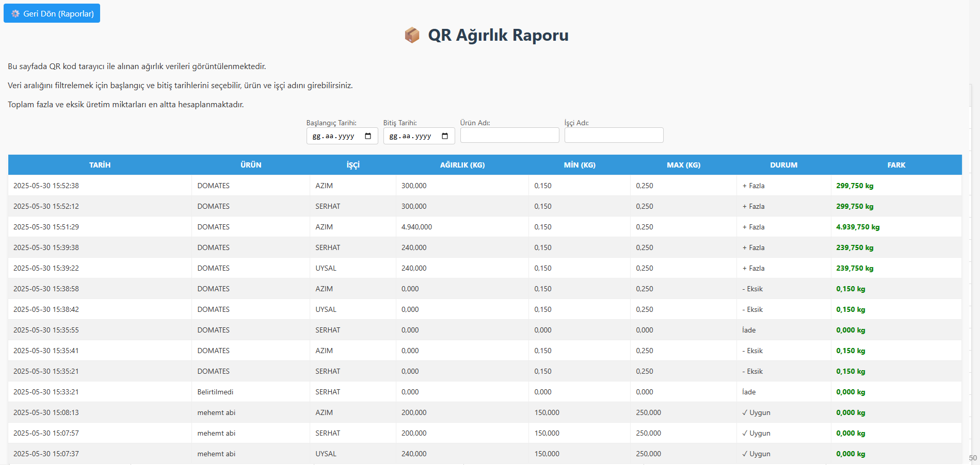Click ✓ Uygun status in 15:08:13 row
980x465 pixels.
tap(756, 412)
